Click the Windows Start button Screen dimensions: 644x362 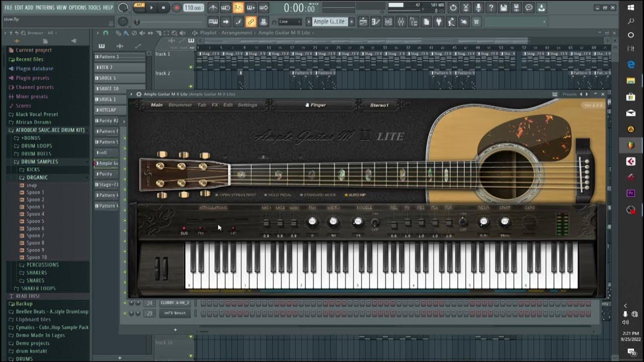coord(631,8)
